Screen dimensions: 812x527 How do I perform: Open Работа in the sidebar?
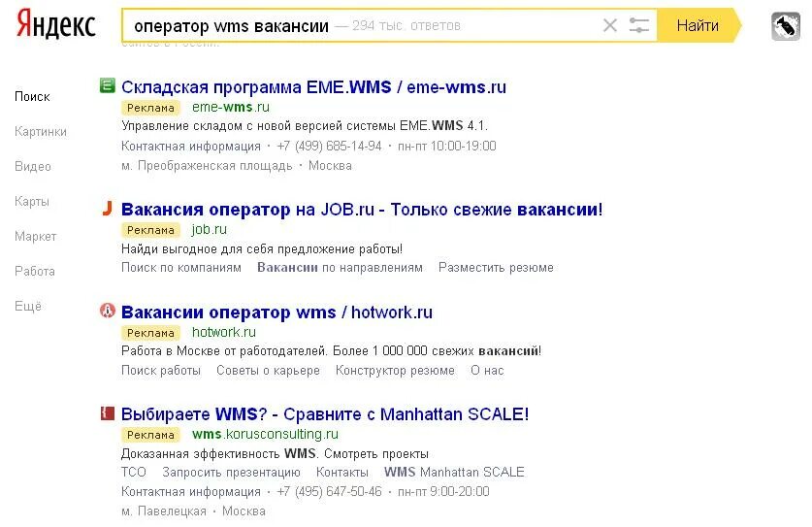point(35,271)
